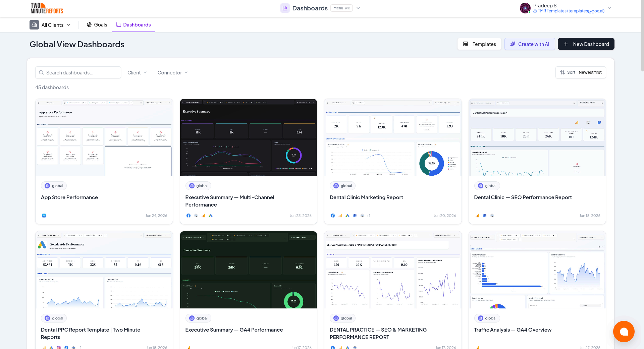This screenshot has height=349, width=644.
Task: Click Google Analytics icon on Executive Summary Multi-Channel card
Action: pyautogui.click(x=203, y=216)
